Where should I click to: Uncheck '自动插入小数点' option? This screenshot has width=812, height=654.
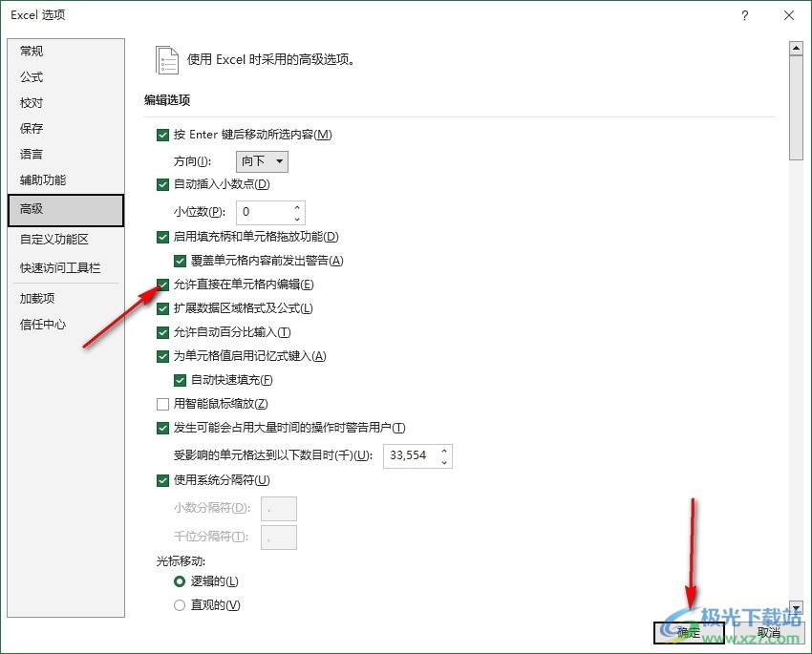(x=162, y=184)
